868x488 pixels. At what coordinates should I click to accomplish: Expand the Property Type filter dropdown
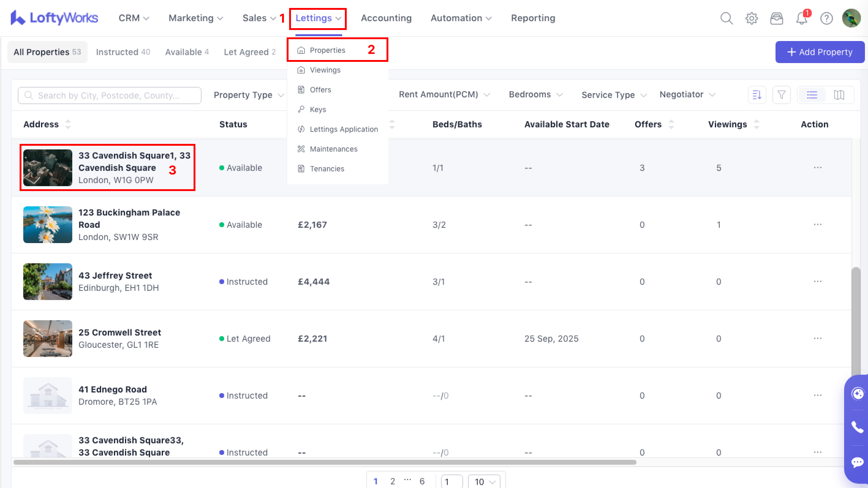(248, 95)
